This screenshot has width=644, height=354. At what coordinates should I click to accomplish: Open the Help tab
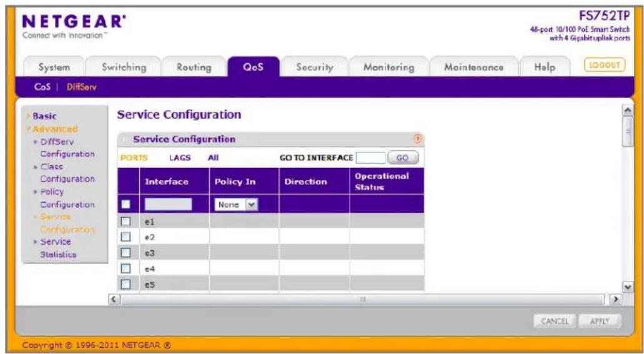[545, 67]
